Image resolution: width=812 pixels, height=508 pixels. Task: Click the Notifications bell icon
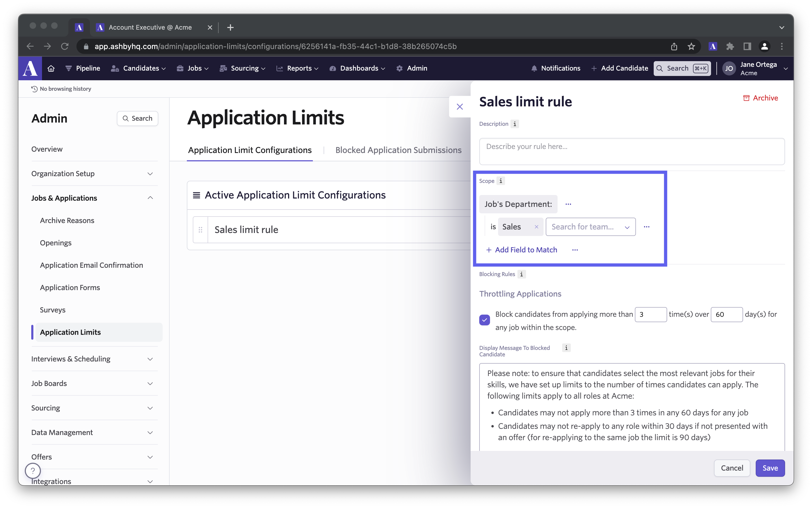click(x=534, y=68)
